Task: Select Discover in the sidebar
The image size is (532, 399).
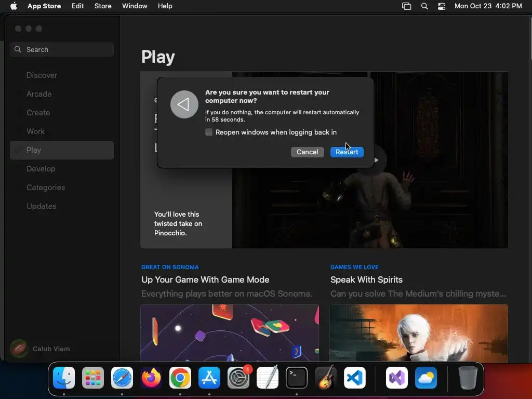Action: (62, 75)
